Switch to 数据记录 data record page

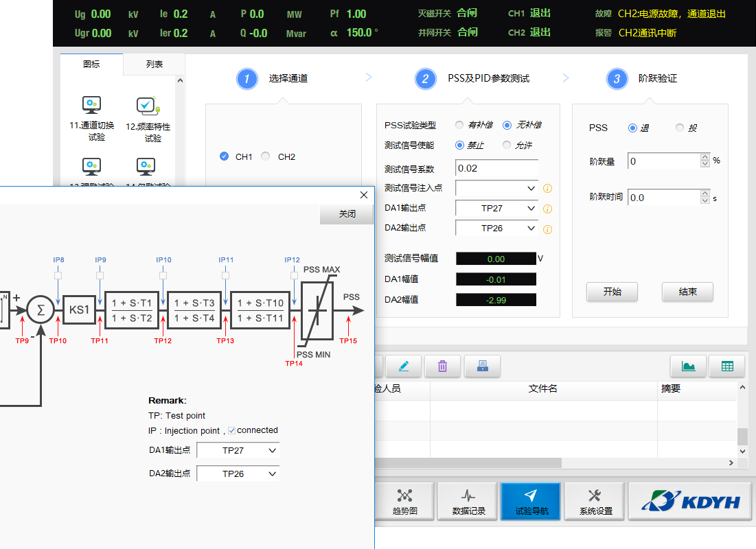(x=468, y=502)
